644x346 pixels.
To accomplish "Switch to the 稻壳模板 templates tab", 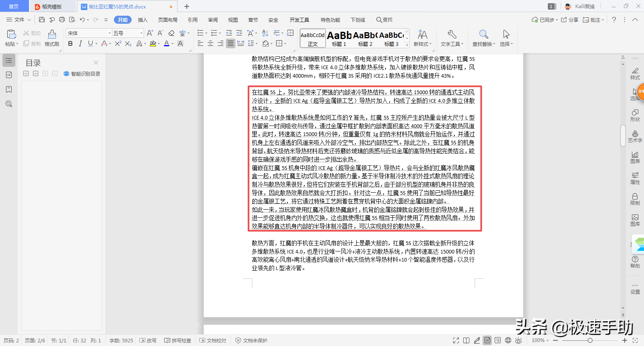I will 52,6.
